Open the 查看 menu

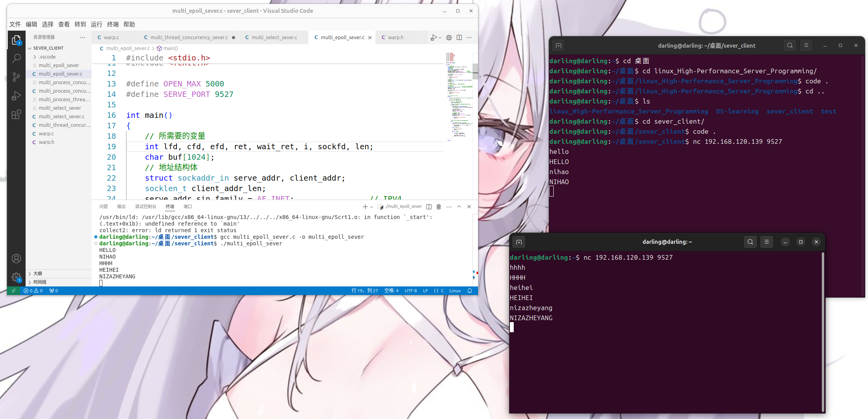tap(64, 24)
